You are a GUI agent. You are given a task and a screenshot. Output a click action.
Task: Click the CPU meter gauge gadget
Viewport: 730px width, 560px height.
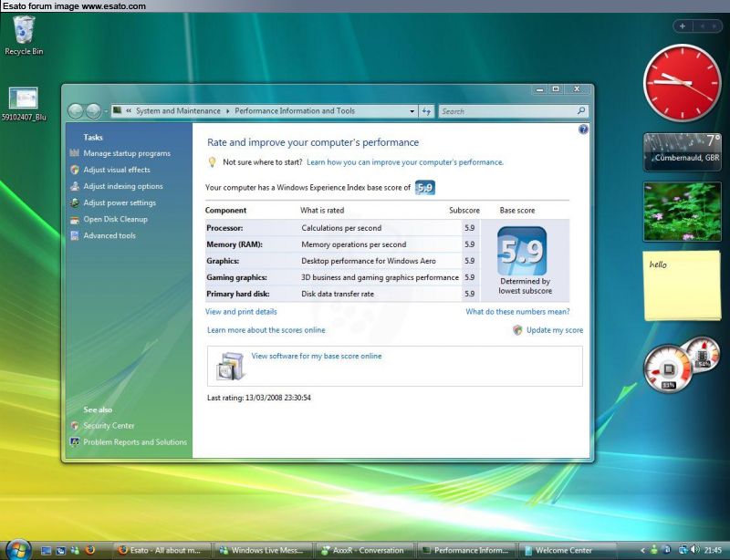[669, 368]
